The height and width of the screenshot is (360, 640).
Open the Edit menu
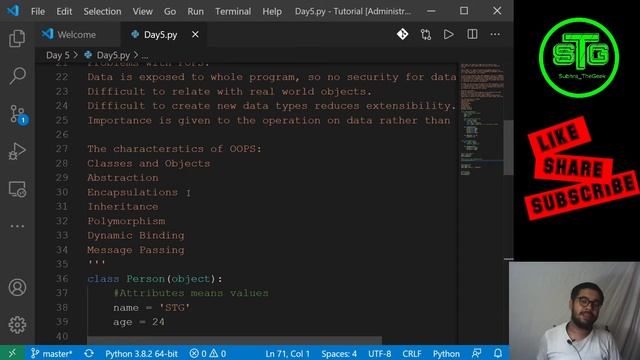pyautogui.click(x=64, y=11)
